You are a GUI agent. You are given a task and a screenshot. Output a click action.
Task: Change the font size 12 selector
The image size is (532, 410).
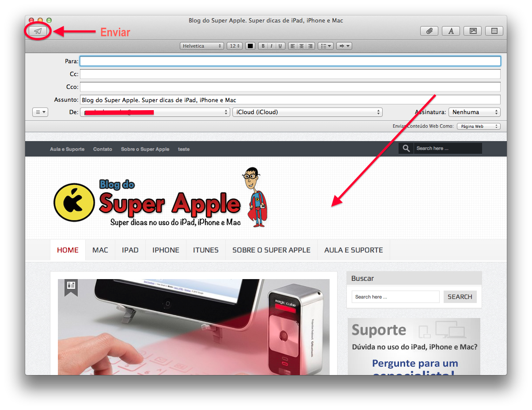[234, 46]
